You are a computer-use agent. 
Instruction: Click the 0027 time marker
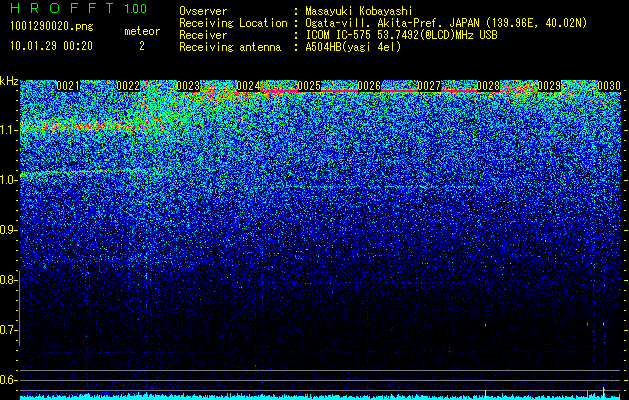[429, 86]
